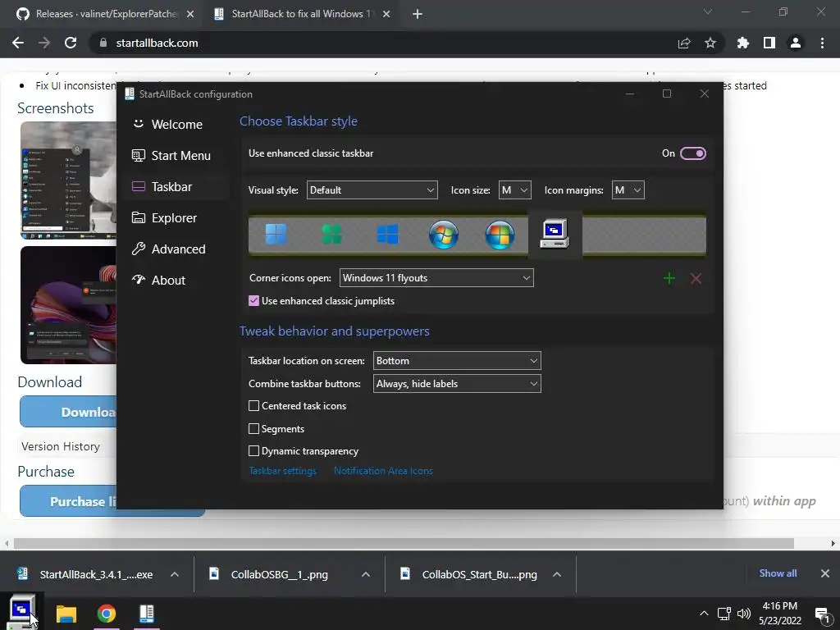This screenshot has width=840, height=630.
Task: Enable Dynamic transparency checkbox
Action: click(x=254, y=451)
